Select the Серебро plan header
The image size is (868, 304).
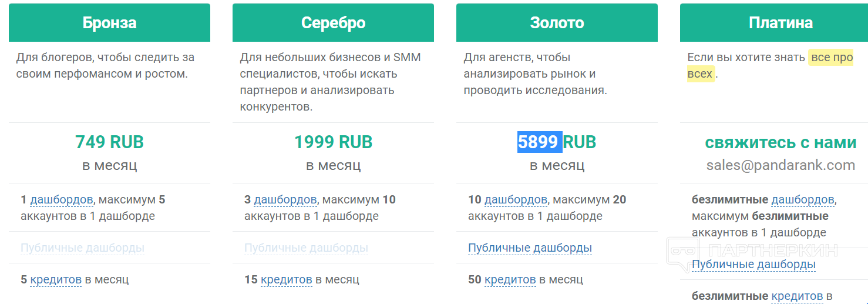point(333,23)
